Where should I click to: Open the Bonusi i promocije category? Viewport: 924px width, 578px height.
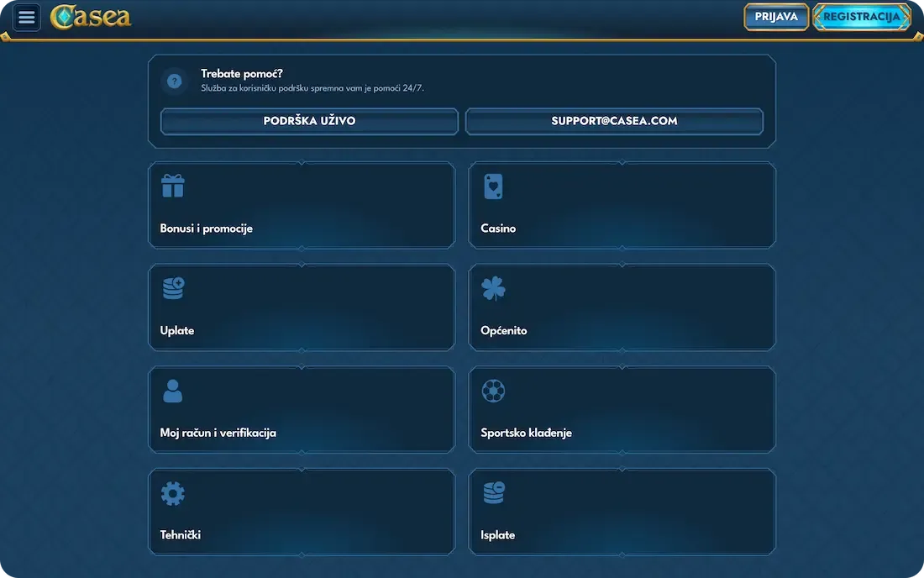click(x=302, y=206)
